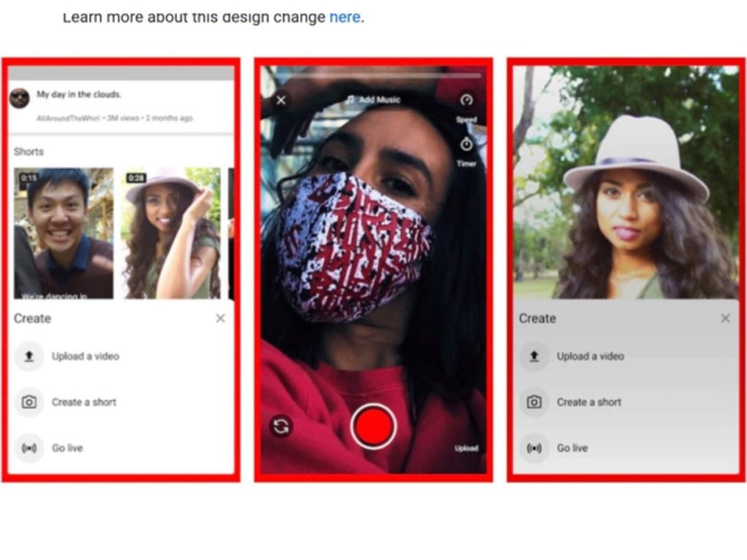747x560 pixels.
Task: Click the broadcast icon in left phone Create menu
Action: point(29,448)
